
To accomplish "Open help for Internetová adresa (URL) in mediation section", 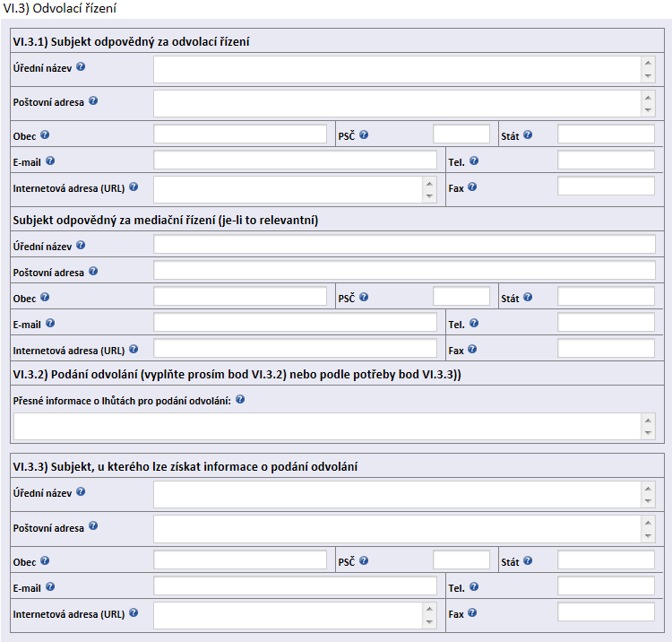I will coord(134,349).
